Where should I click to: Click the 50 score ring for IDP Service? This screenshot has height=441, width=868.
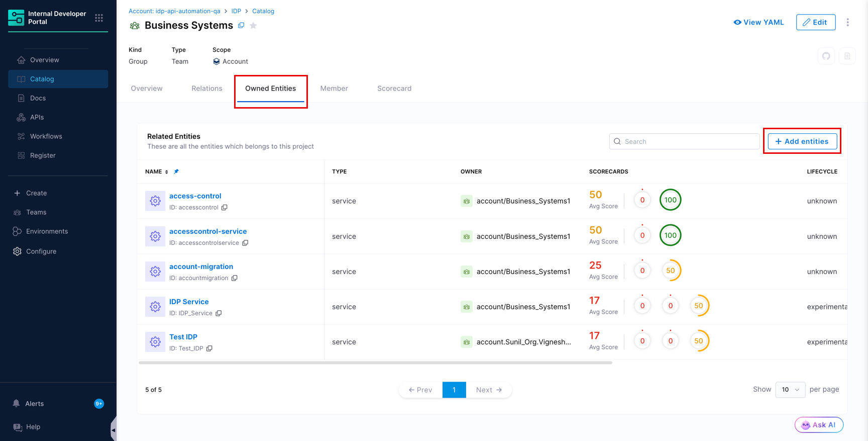(x=698, y=306)
